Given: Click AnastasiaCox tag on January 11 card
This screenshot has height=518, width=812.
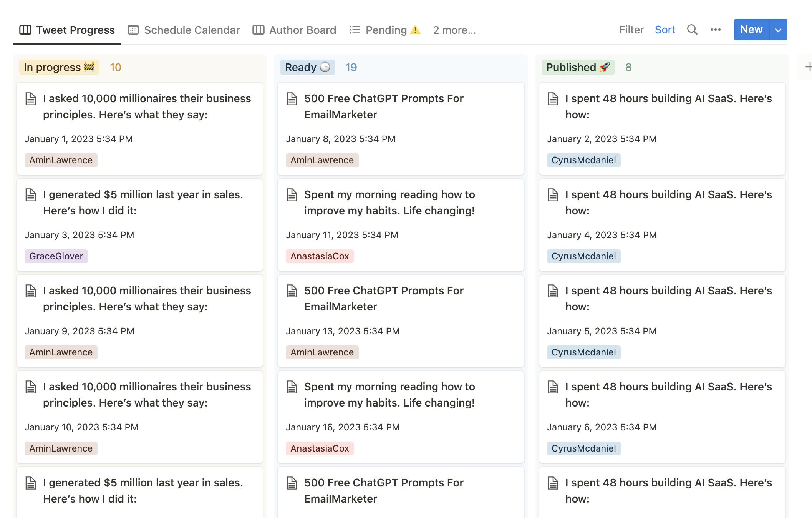Looking at the screenshot, I should 320,256.
